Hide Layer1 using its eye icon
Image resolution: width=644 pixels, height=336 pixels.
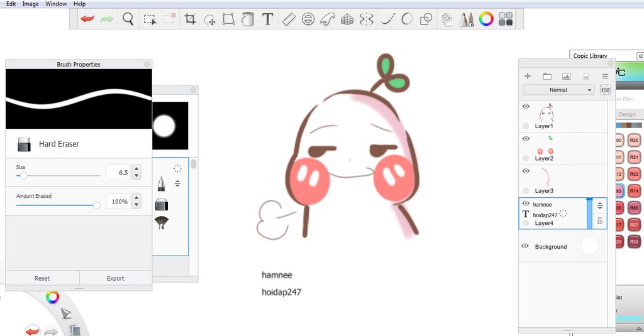tap(526, 106)
